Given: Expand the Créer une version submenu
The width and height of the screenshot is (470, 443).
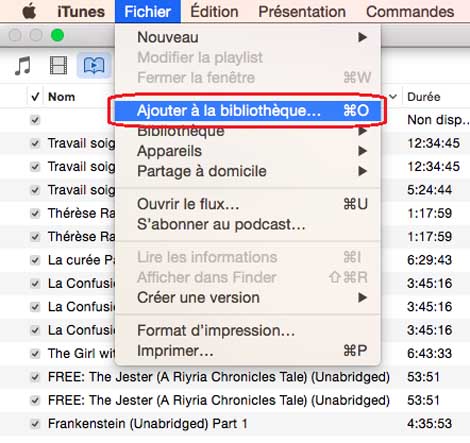Looking at the screenshot, I should tap(248, 297).
